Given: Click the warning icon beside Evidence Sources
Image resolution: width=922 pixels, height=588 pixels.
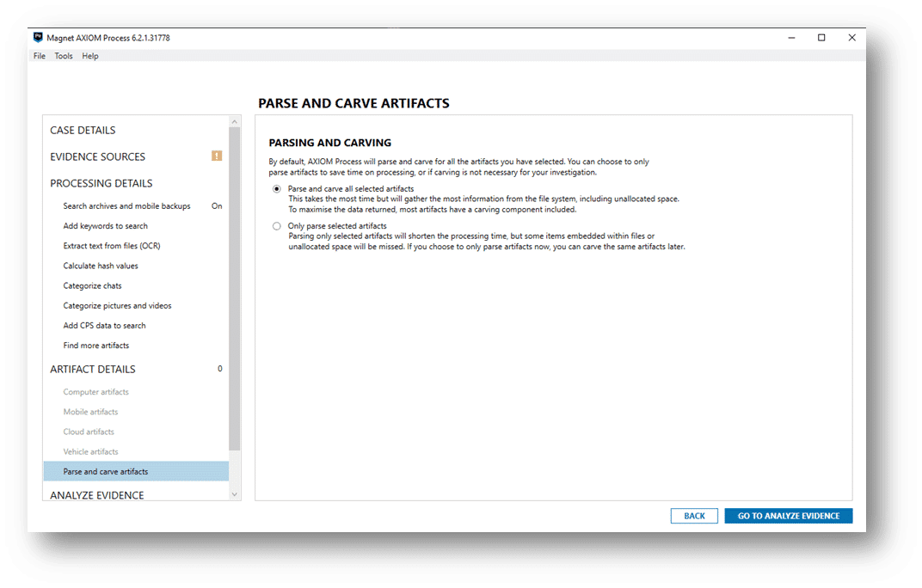Looking at the screenshot, I should click(217, 156).
